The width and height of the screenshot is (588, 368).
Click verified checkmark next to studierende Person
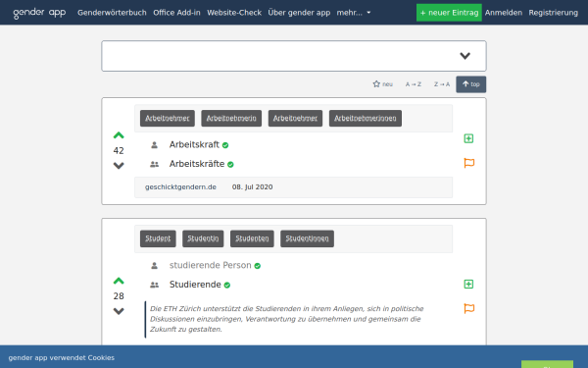(257, 266)
